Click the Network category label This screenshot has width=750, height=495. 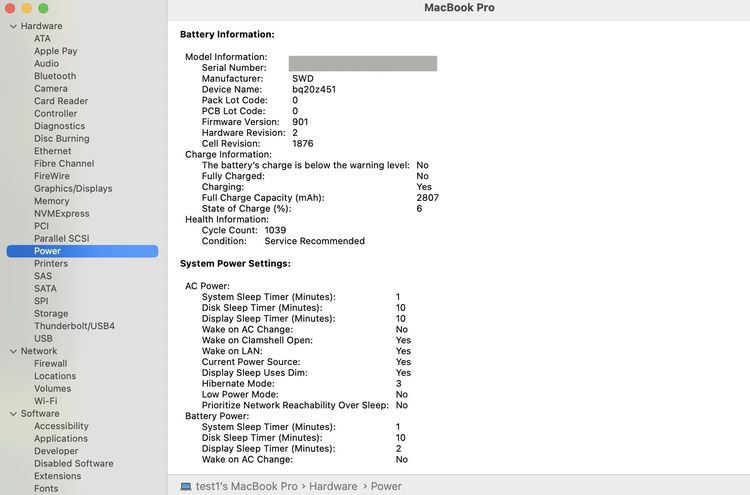click(x=39, y=351)
